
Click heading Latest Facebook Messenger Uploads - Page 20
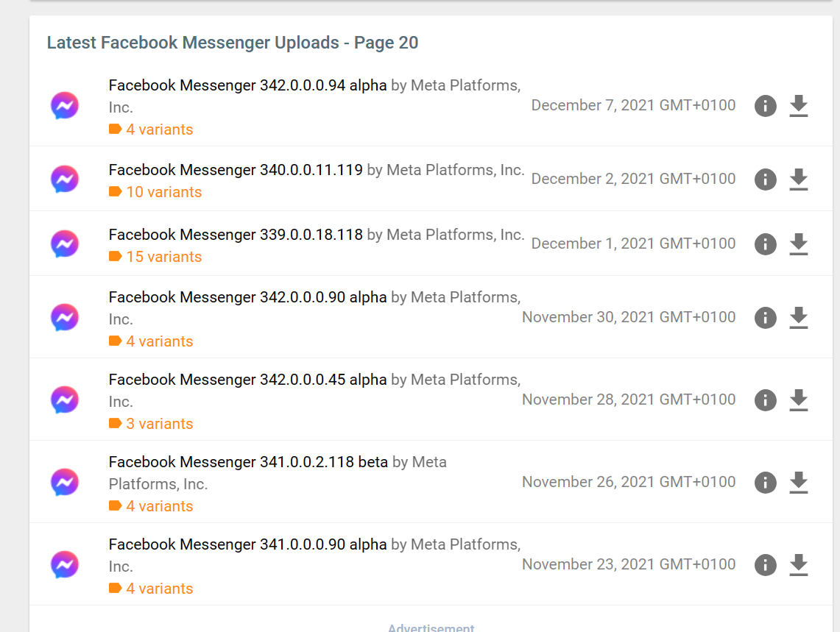click(233, 43)
